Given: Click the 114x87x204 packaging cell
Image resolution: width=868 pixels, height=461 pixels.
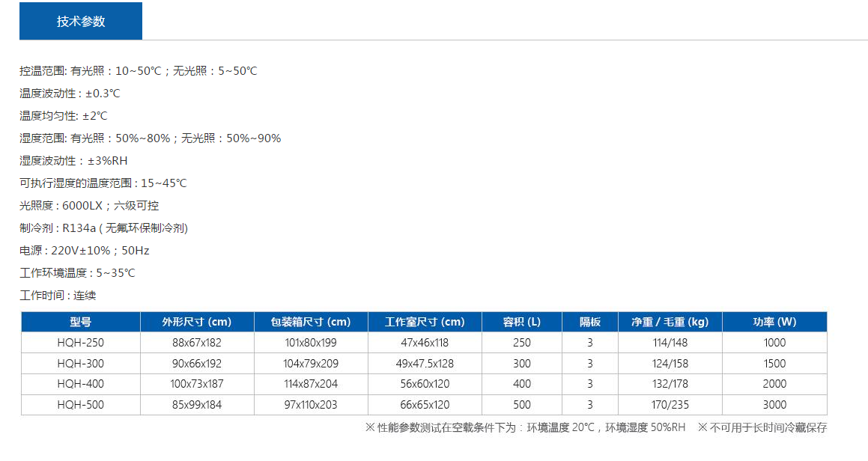Looking at the screenshot, I should (x=311, y=384).
